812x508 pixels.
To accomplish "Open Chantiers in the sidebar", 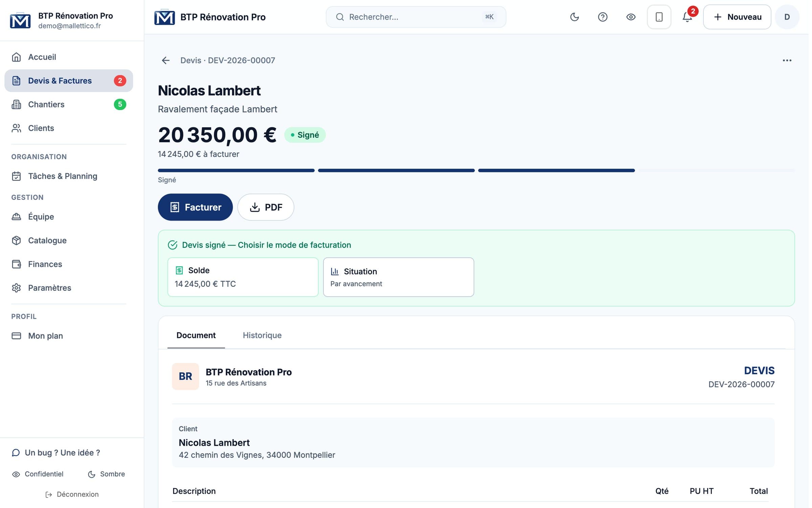I will pos(69,104).
